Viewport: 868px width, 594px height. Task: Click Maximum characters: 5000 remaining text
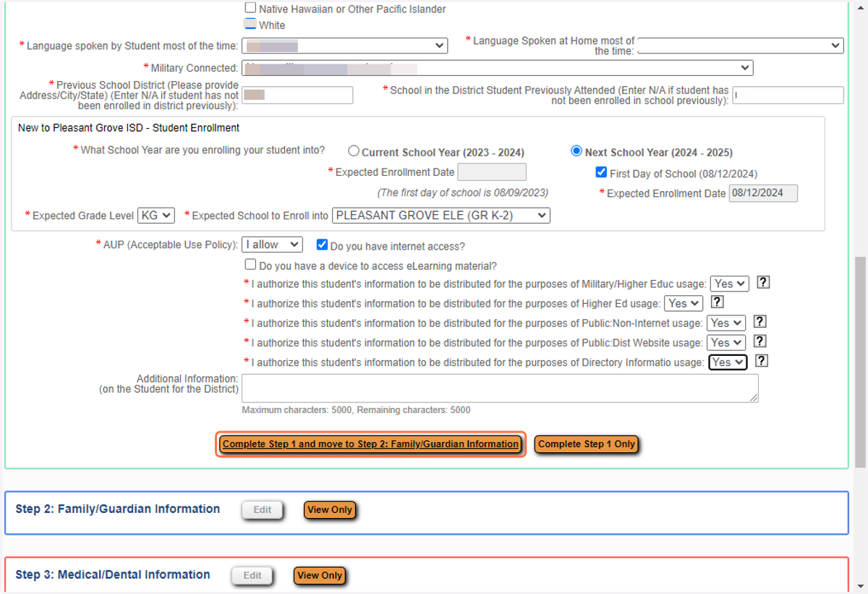click(x=356, y=410)
